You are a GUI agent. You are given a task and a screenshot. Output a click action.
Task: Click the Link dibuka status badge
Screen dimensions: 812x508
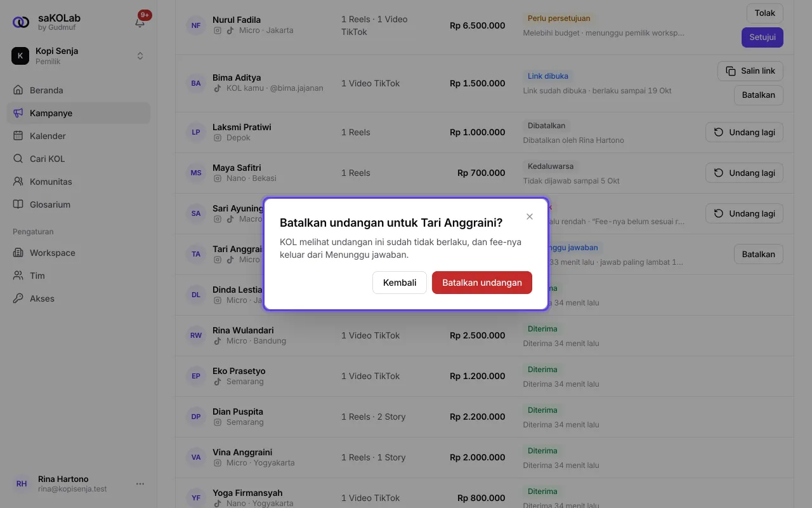[548, 76]
